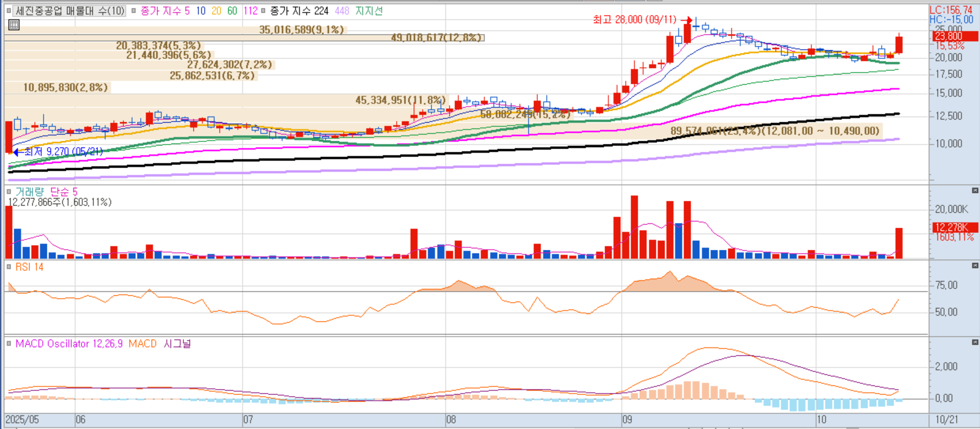Click the 12,500 price axis label

[x=948, y=116]
